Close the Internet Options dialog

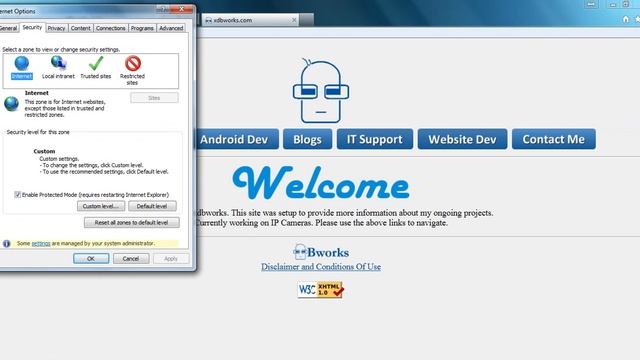coord(182,9)
